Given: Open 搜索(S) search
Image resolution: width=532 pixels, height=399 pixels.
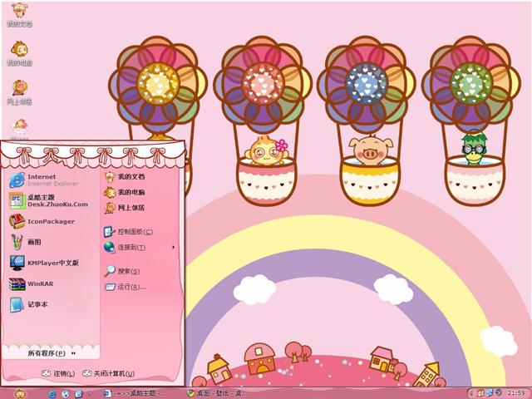Looking at the screenshot, I should pos(122,271).
